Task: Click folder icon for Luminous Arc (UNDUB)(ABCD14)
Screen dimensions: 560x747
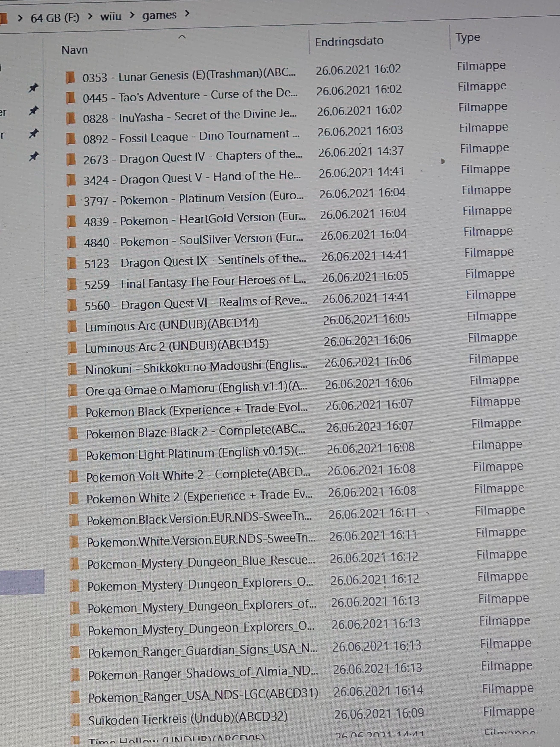Action: pos(72,327)
